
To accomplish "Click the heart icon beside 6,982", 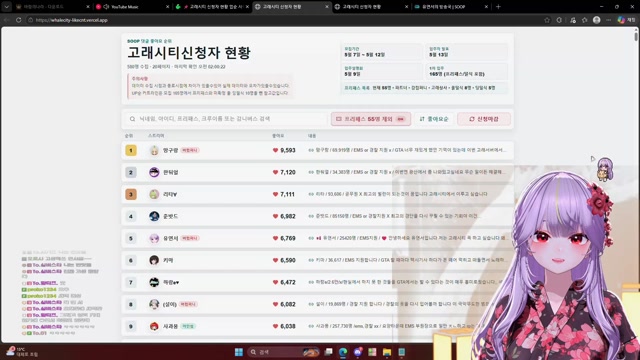I will click(x=275, y=216).
